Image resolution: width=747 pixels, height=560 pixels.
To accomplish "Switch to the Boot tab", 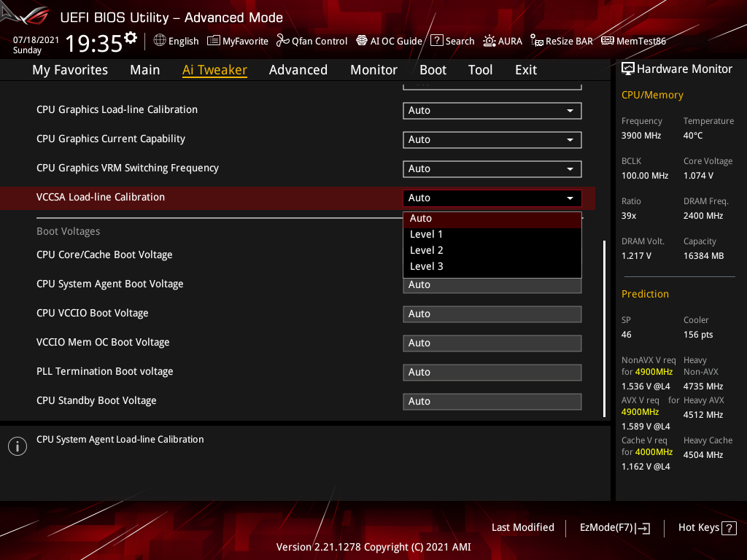I will click(x=433, y=69).
